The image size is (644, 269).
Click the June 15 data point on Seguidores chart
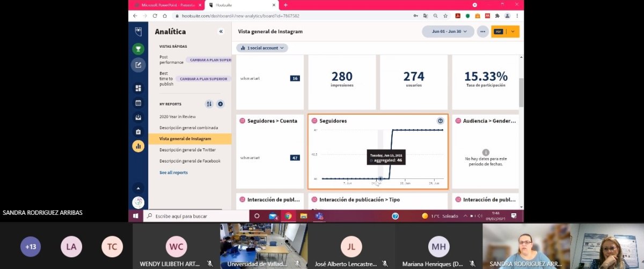pyautogui.click(x=380, y=179)
